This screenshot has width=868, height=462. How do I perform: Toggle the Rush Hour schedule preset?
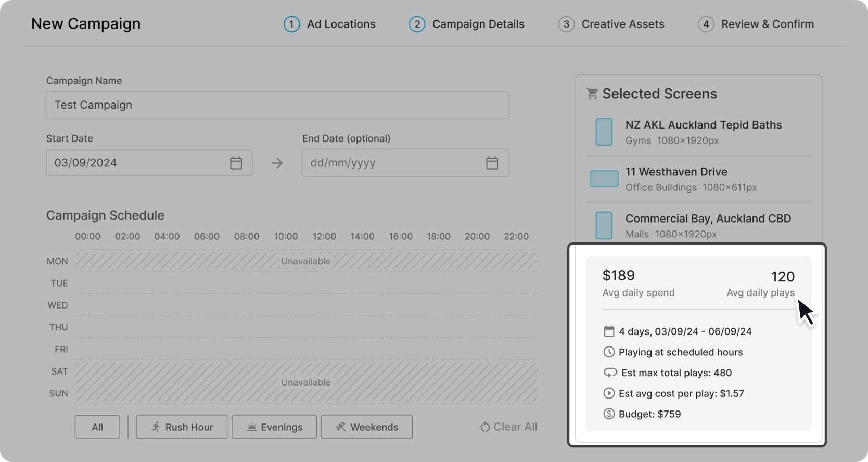point(182,427)
